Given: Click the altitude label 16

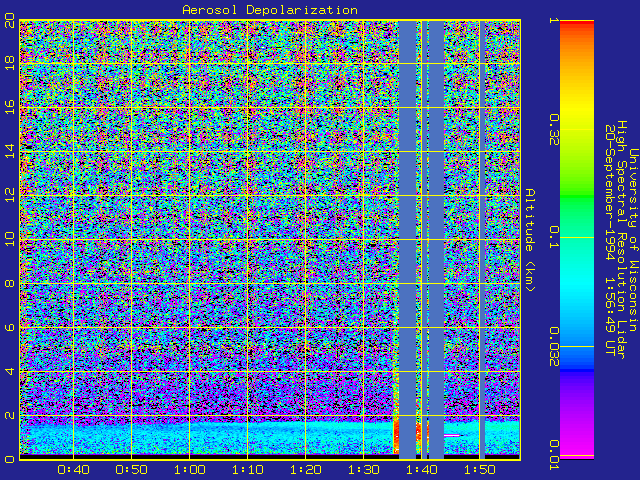Looking at the screenshot, I should [x=9, y=107].
